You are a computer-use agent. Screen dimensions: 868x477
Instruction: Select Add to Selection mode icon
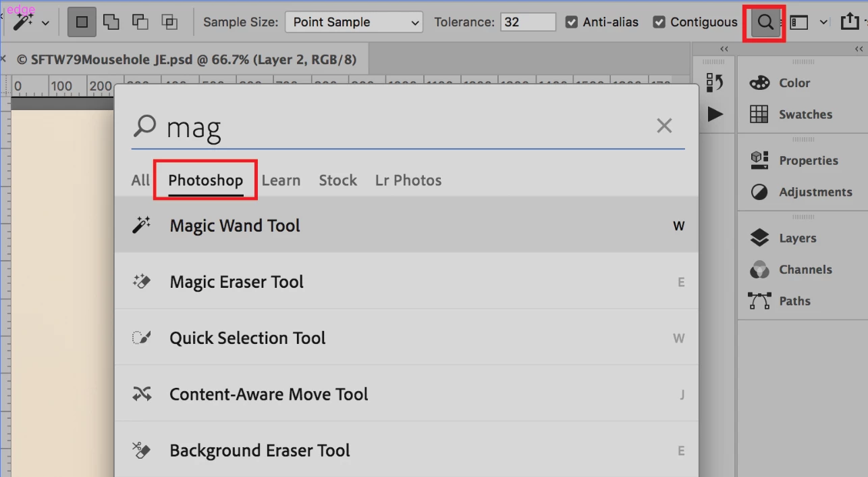click(x=111, y=22)
